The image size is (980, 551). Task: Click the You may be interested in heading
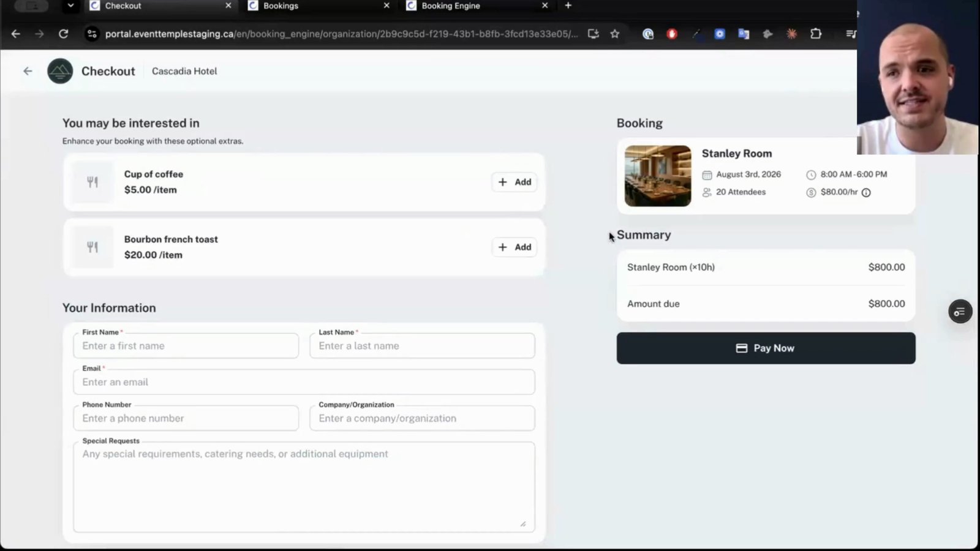(131, 123)
